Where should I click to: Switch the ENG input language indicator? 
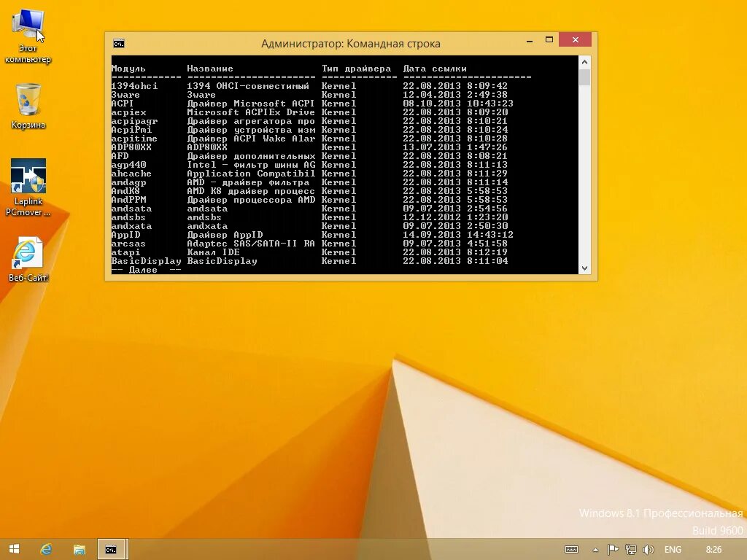[x=673, y=550]
